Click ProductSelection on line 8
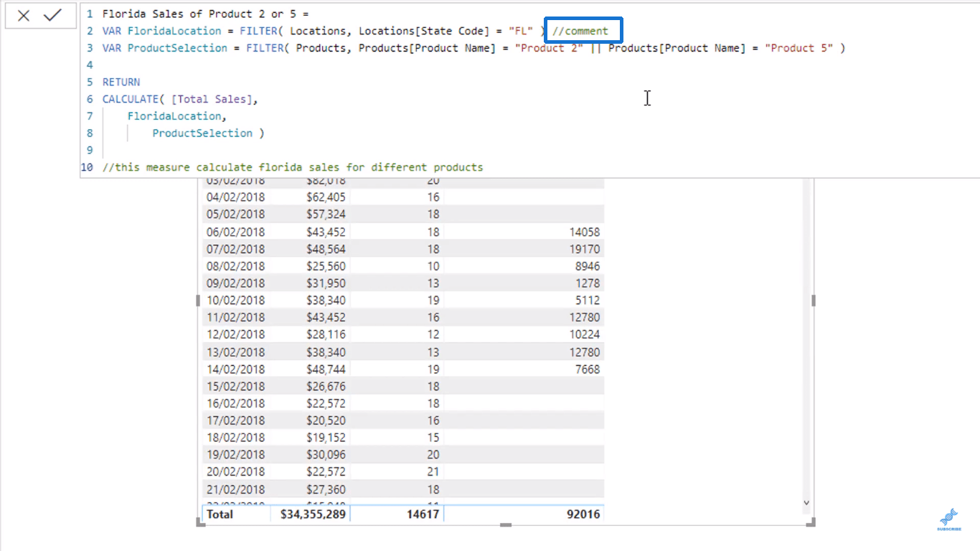 [x=202, y=133]
